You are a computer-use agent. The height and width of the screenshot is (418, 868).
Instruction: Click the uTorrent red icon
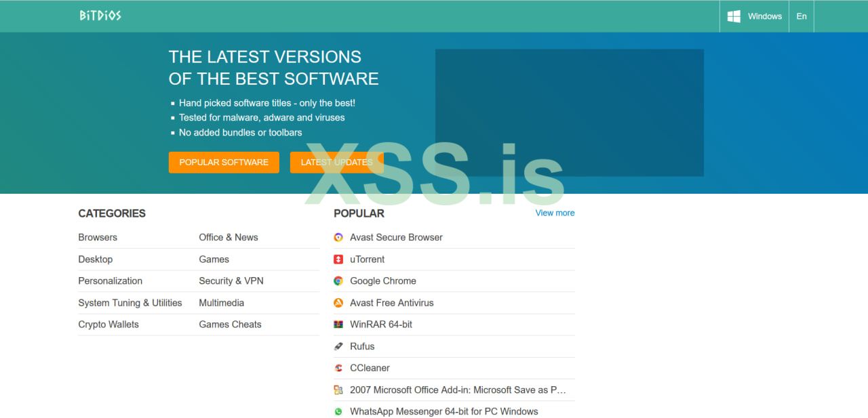tap(338, 259)
